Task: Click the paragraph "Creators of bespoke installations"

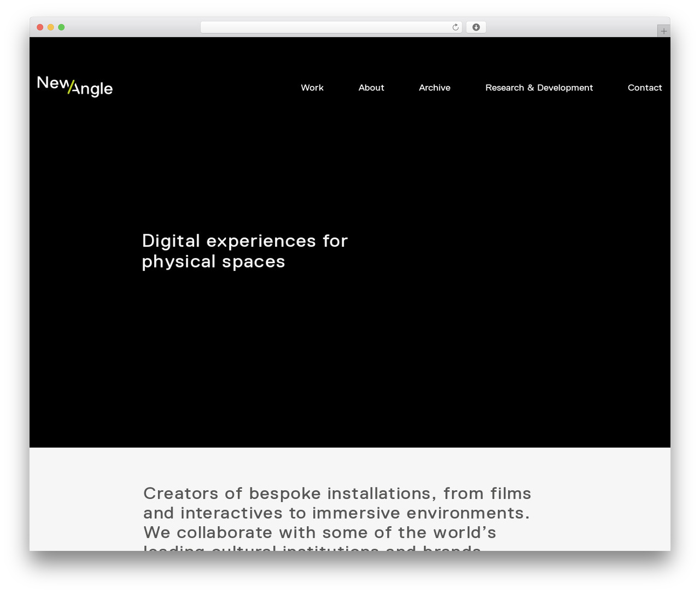Action: pyautogui.click(x=337, y=518)
